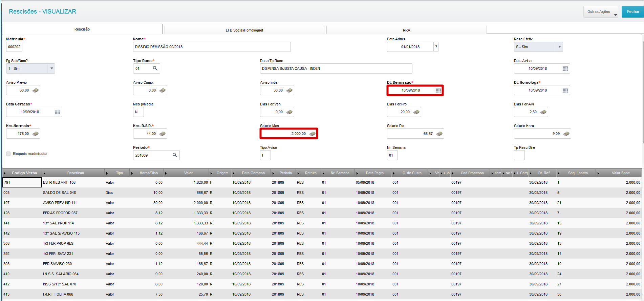Screen dimensions: 644x301
Task: Select row I.N.S.S. SALARIO 064
Action: point(322,274)
